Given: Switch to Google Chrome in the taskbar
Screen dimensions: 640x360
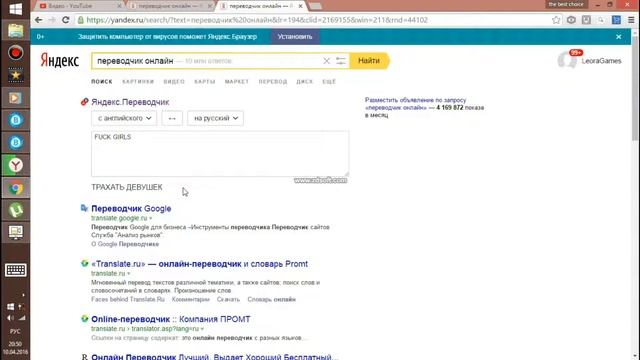Looking at the screenshot, I should 16,188.
